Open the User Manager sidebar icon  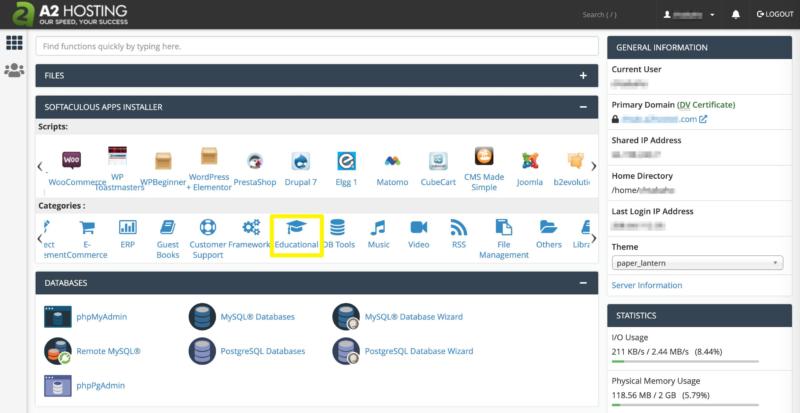pyautogui.click(x=14, y=70)
